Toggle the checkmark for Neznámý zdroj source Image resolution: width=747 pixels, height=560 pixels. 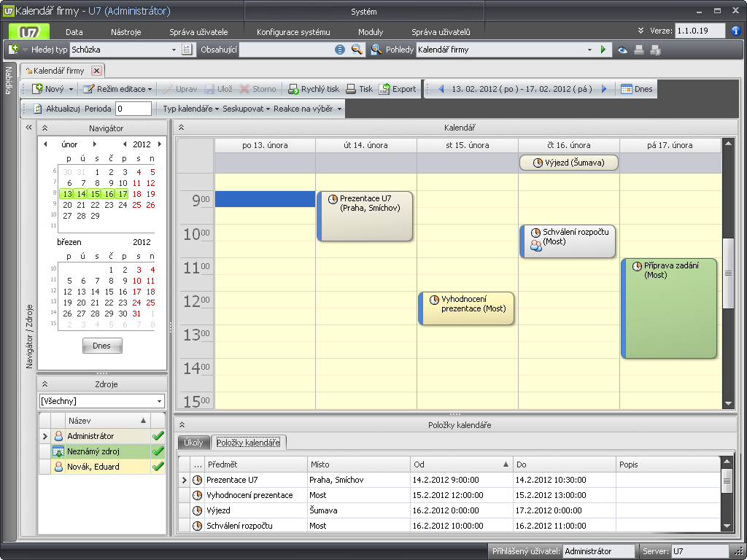158,451
